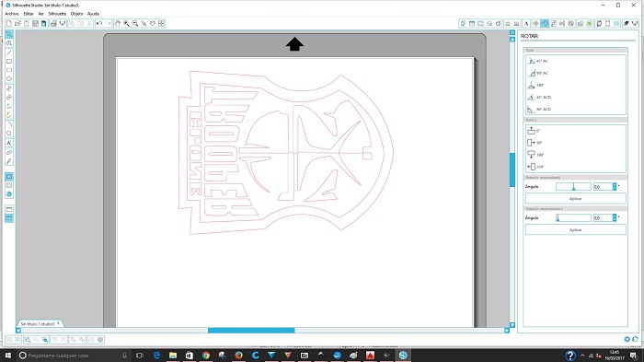This screenshot has height=362, width=644.
Task: Rotate 90° ACD option
Action: [x=539, y=109]
